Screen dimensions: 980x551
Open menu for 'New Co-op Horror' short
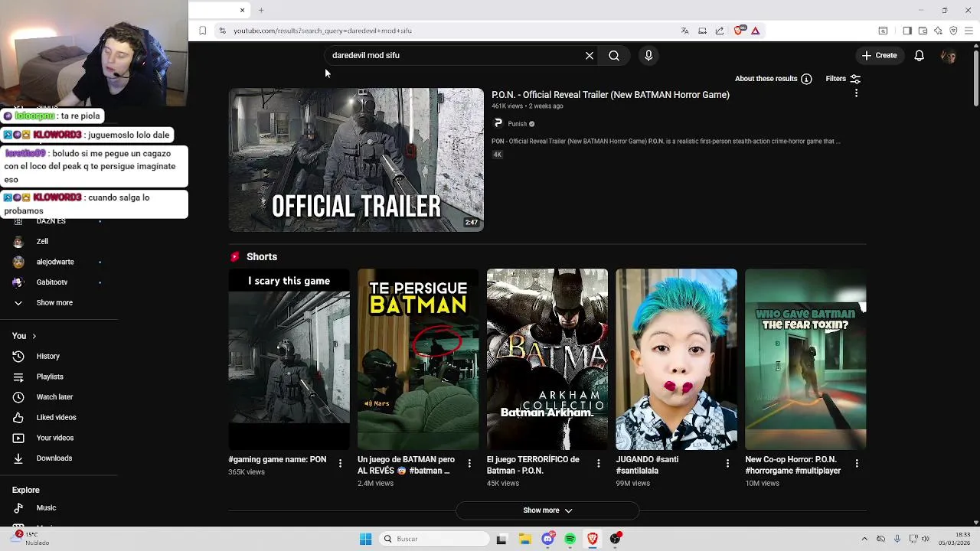click(x=857, y=463)
